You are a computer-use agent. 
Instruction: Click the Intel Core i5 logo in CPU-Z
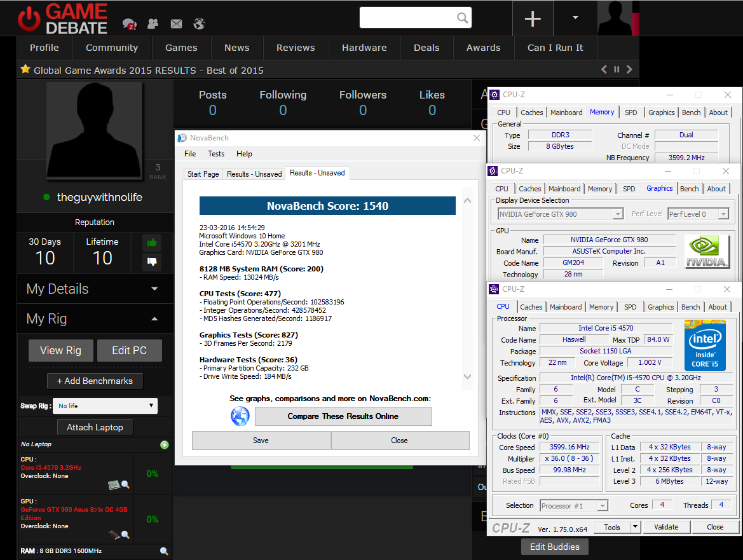click(x=705, y=345)
